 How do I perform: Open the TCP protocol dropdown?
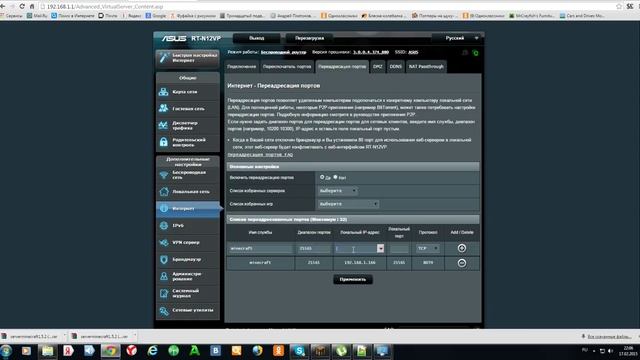point(428,248)
